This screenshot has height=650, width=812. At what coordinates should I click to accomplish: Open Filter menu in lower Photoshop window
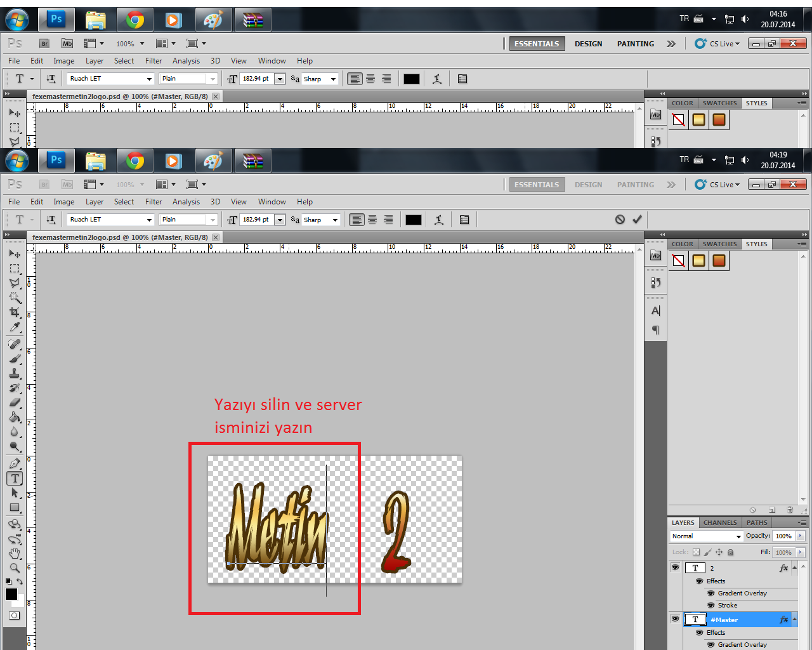click(x=154, y=202)
